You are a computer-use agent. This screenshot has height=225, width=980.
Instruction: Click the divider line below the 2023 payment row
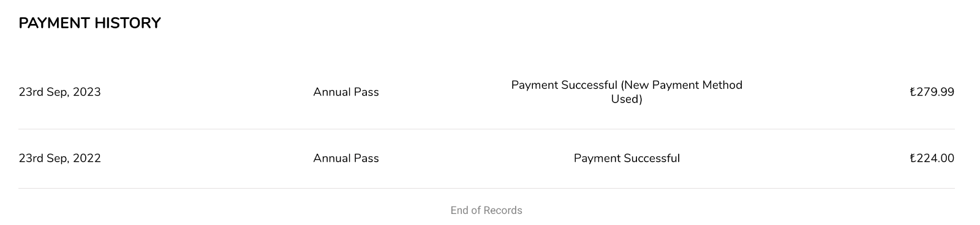click(x=486, y=129)
